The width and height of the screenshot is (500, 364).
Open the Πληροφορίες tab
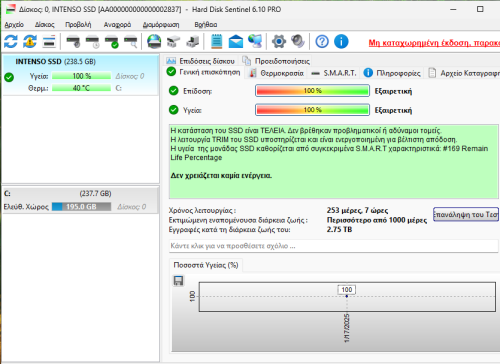(392, 73)
